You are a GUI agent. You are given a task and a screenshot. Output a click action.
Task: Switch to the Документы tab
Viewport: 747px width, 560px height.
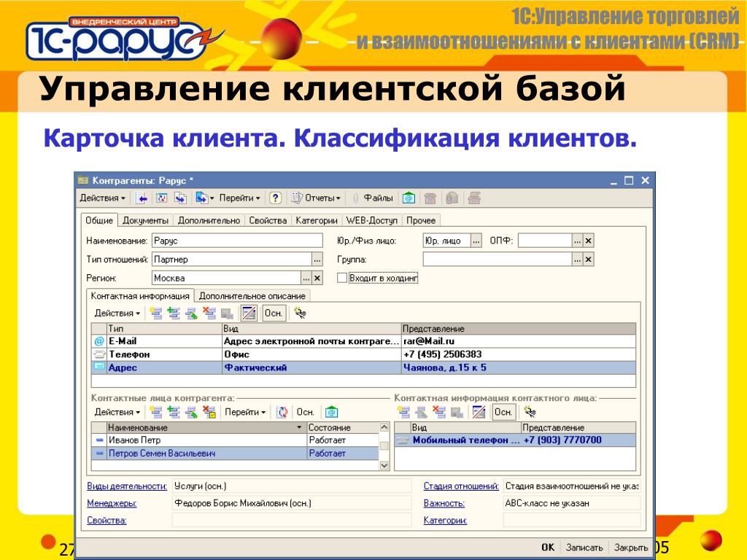tap(145, 220)
